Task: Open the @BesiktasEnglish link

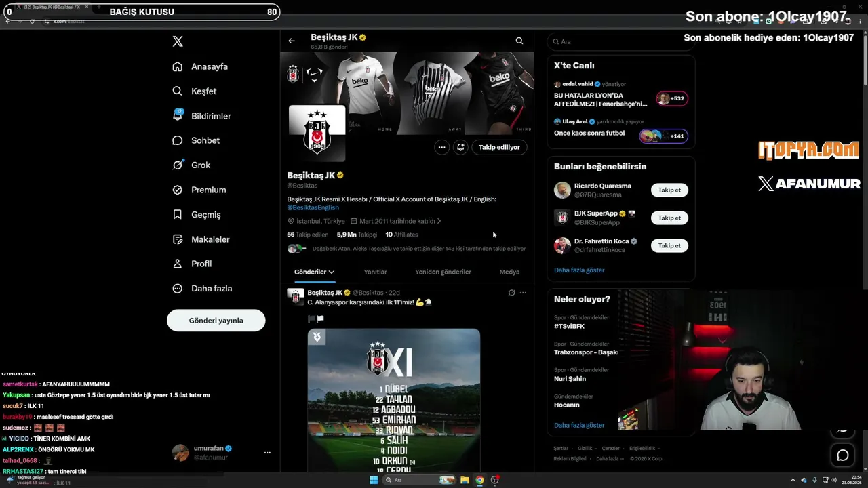Action: pos(313,207)
